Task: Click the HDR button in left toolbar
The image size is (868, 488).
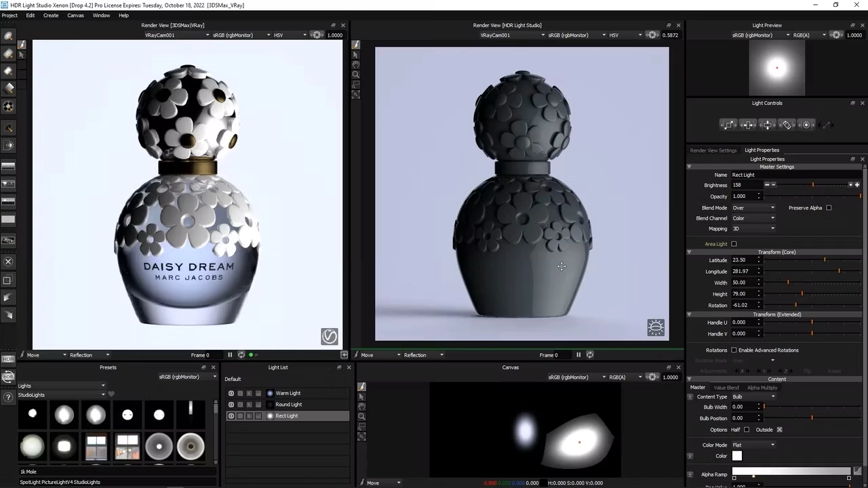Action: pos(8,359)
